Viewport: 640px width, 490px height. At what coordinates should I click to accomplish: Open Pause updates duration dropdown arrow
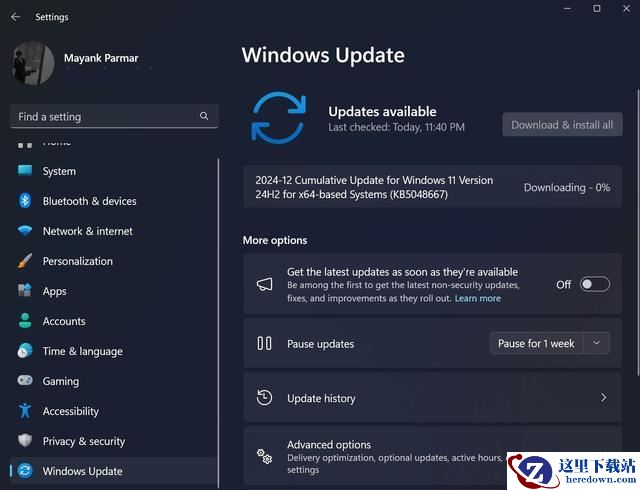point(596,343)
